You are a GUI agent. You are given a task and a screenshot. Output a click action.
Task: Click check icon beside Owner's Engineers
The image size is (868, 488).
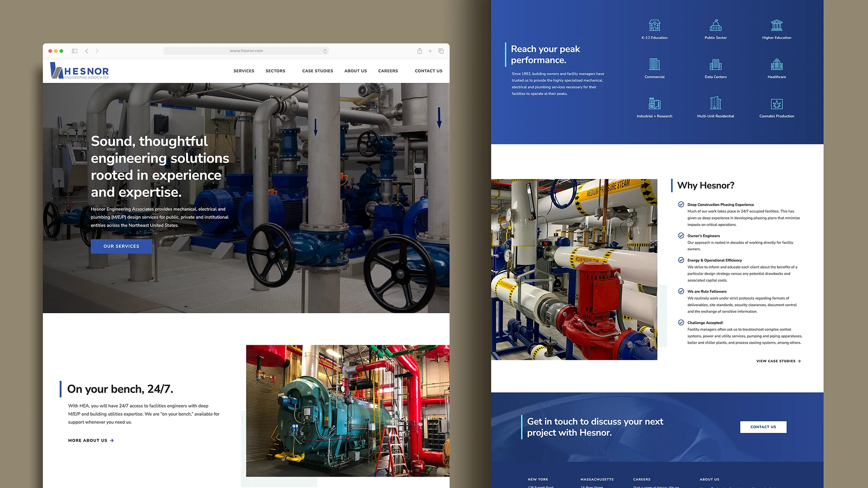(x=681, y=236)
